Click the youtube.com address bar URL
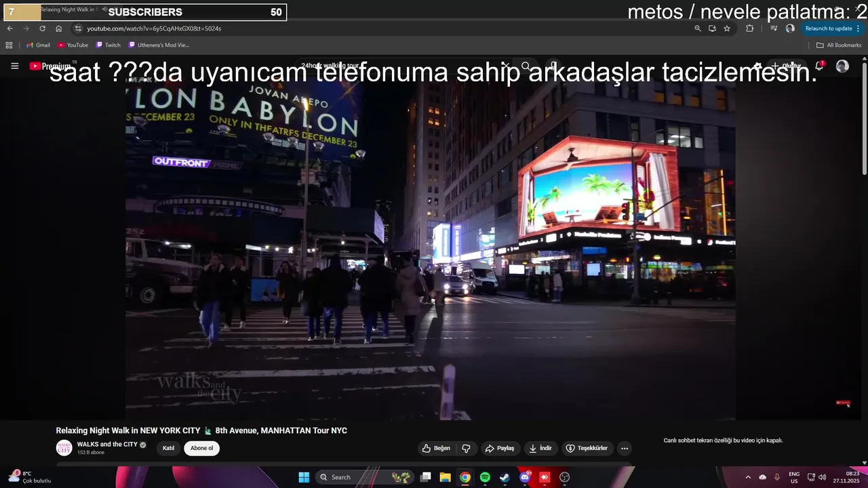The image size is (868, 488). click(154, 28)
